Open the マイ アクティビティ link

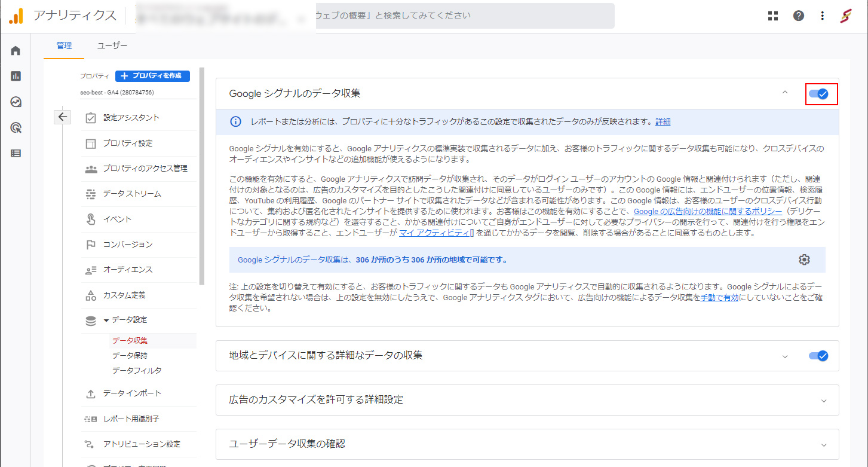(x=436, y=233)
